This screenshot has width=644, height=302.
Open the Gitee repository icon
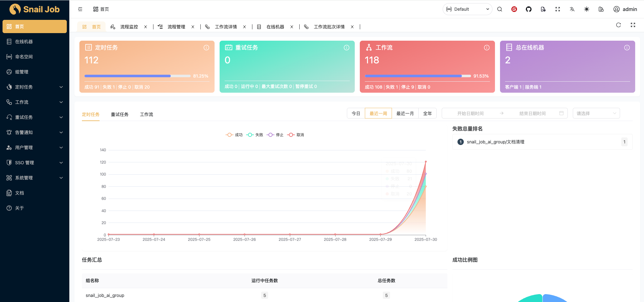click(x=514, y=9)
